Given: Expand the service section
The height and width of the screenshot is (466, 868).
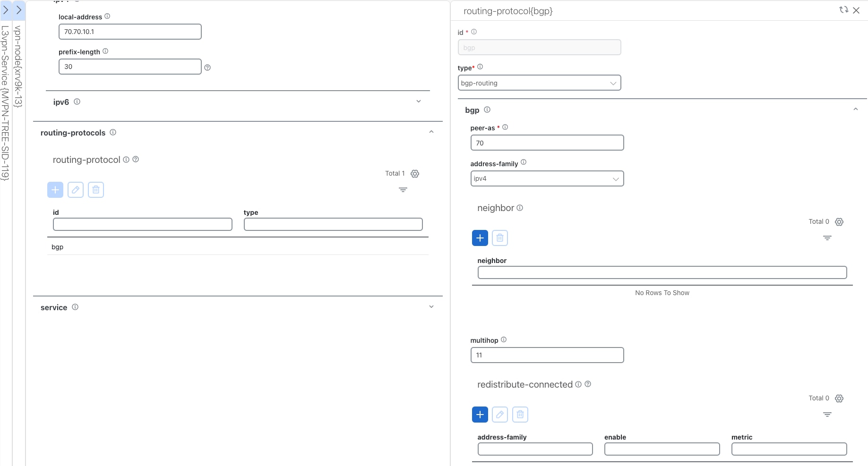Looking at the screenshot, I should tap(431, 306).
